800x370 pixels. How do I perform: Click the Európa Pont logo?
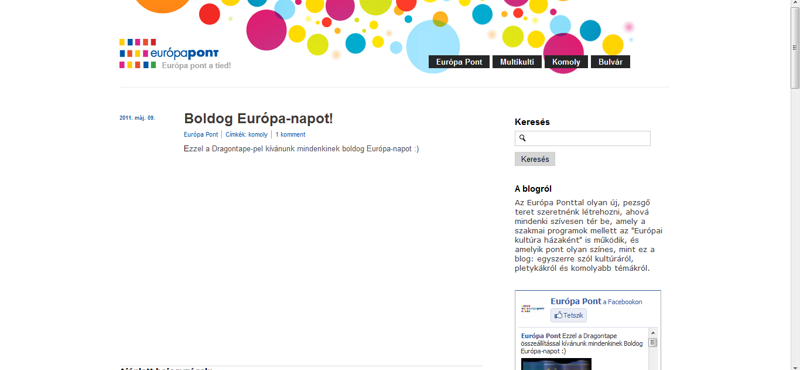[x=169, y=54]
